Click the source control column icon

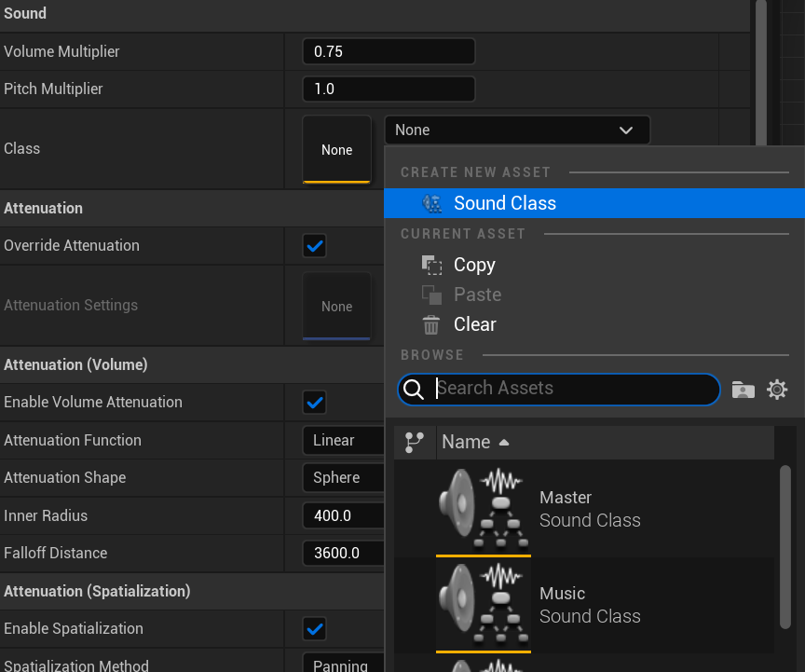pyautogui.click(x=415, y=442)
